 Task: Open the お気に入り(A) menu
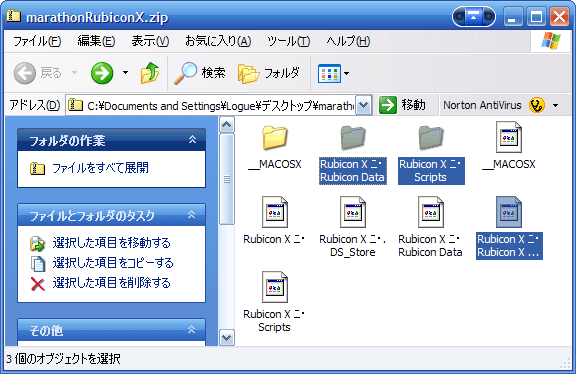point(218,41)
